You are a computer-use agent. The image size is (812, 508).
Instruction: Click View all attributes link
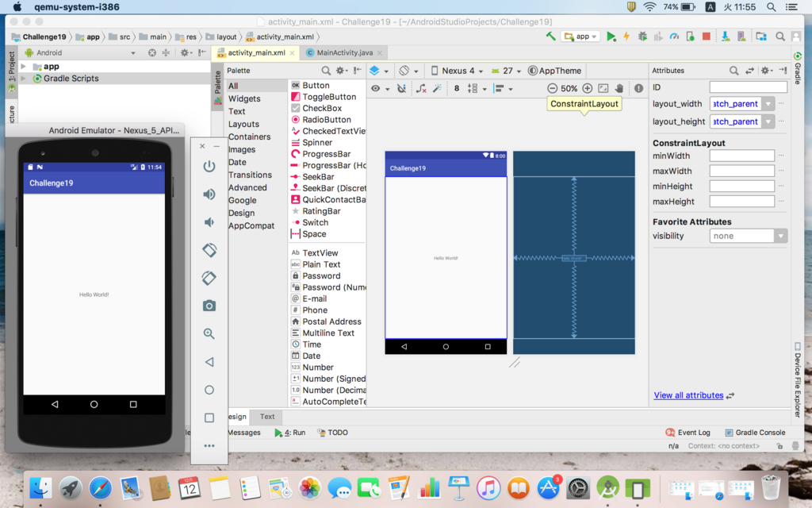click(x=688, y=395)
